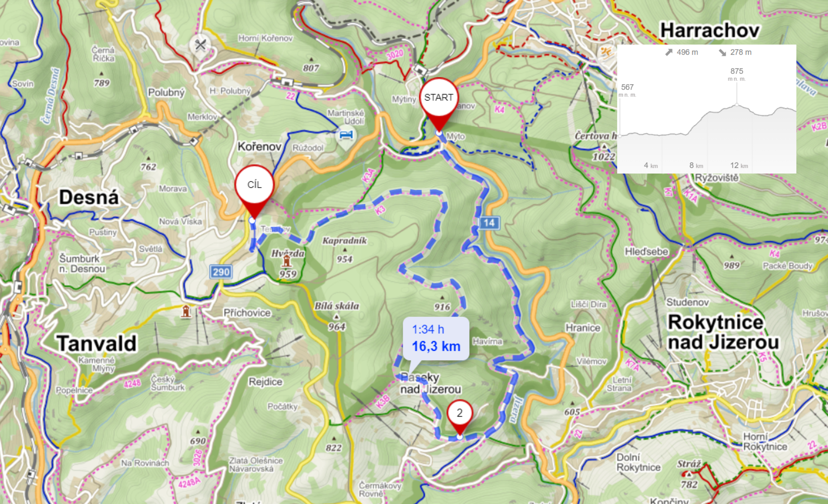Viewport: 828px width, 504px height.
Task: Click the Rokytnice nad Jizerou town label
Action: (723, 332)
